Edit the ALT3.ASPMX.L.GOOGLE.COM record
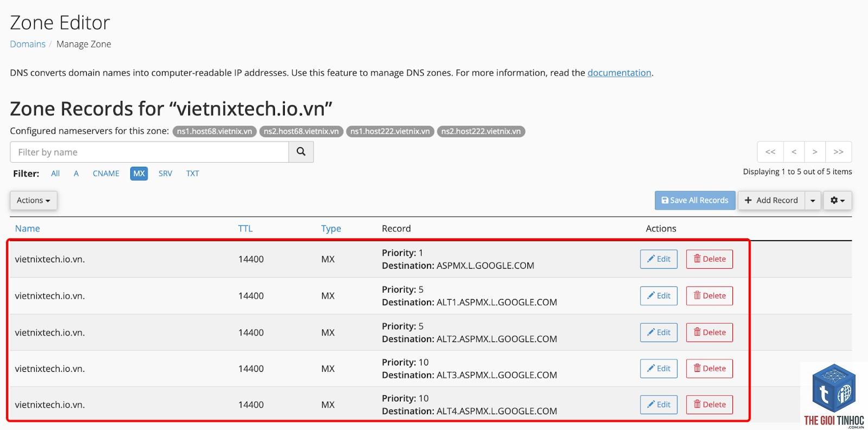This screenshot has height=430, width=868. [659, 369]
